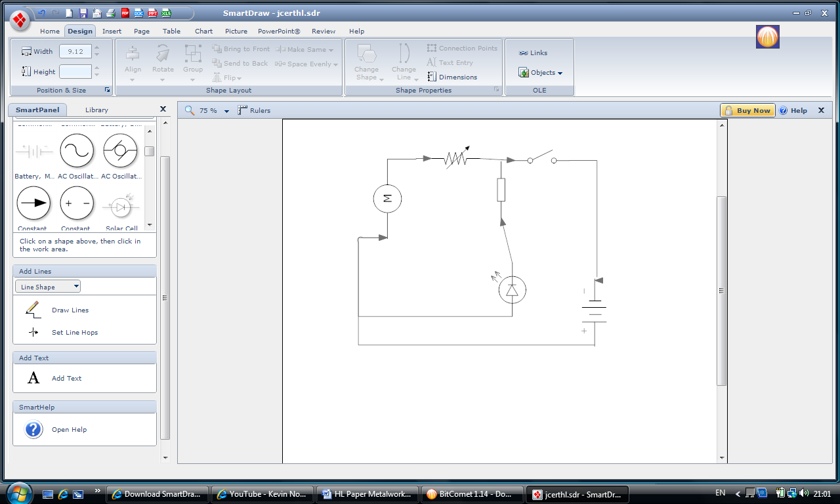Select the second AC Oscillator shape
The width and height of the screenshot is (840, 504).
coord(120,152)
